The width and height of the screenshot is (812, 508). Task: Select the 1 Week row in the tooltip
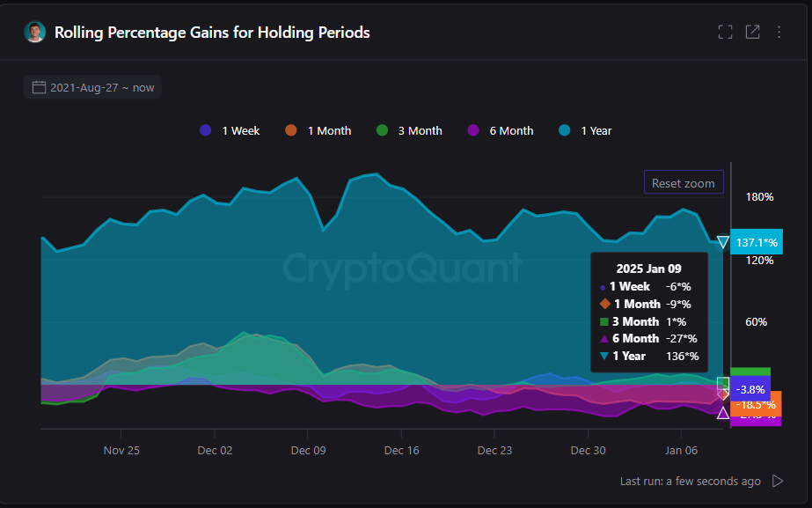coord(649,286)
